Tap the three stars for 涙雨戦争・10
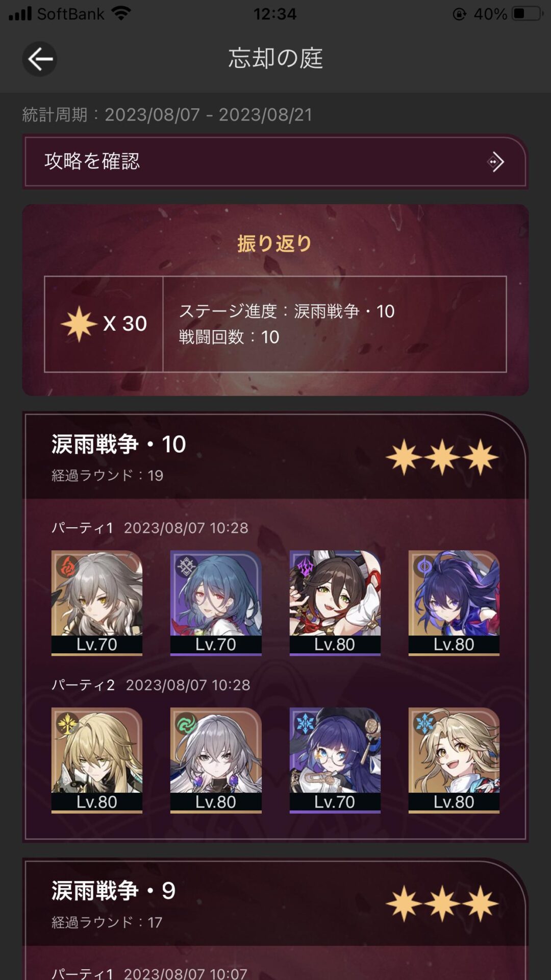Screen dimensions: 551x980 442,457
